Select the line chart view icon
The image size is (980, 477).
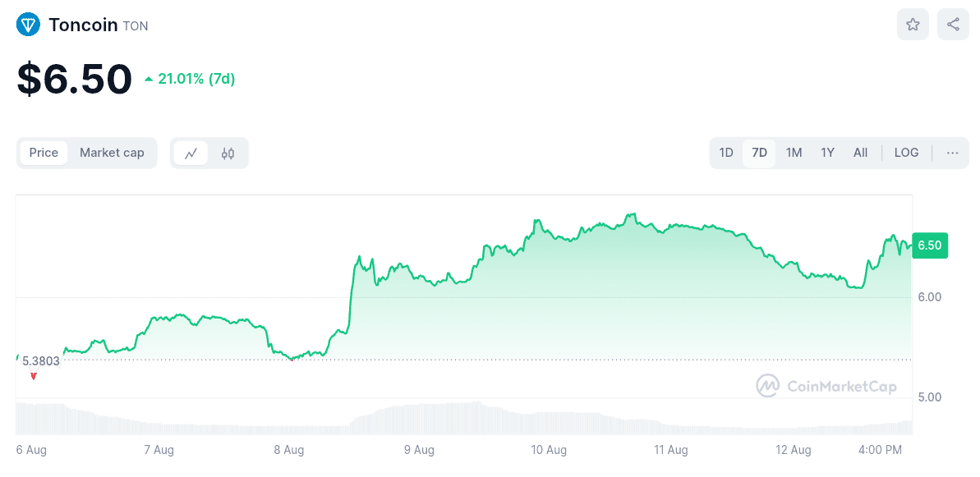[x=191, y=153]
